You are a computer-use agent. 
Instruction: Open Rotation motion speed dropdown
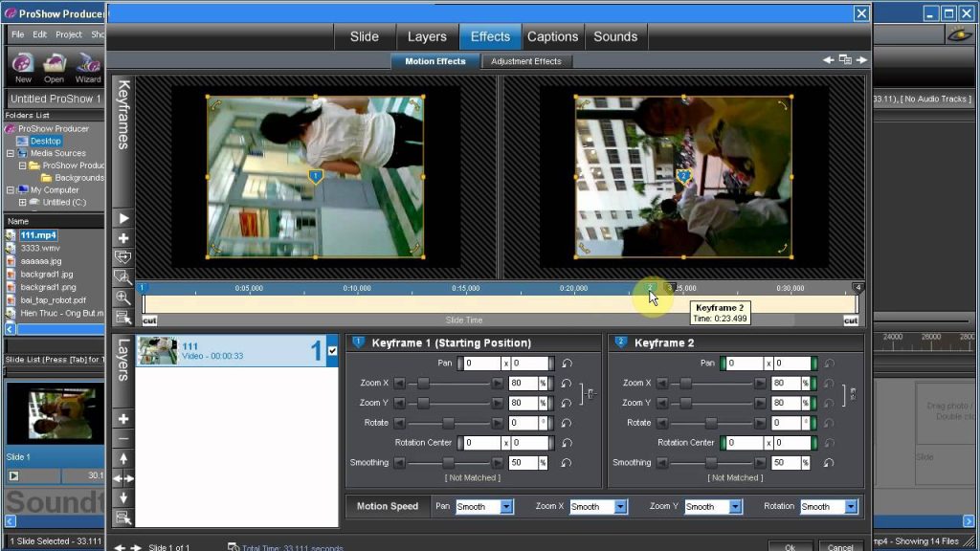click(x=851, y=507)
